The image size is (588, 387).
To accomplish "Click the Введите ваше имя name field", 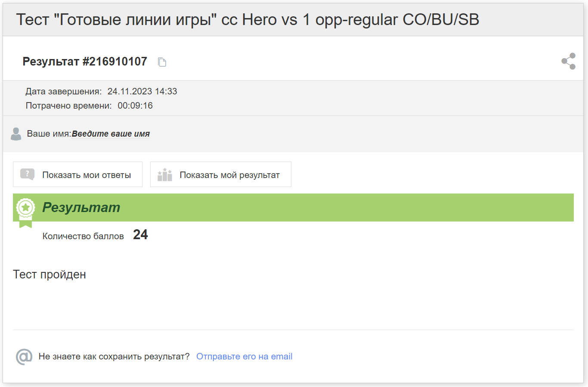I will coord(111,134).
